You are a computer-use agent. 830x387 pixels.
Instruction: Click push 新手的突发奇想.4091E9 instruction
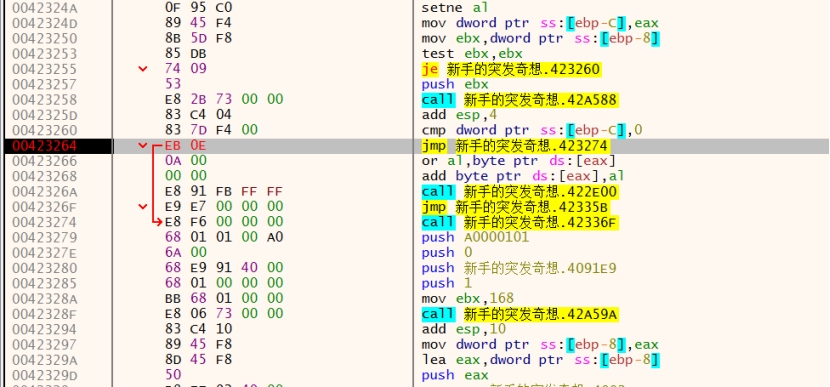pyautogui.click(x=519, y=268)
